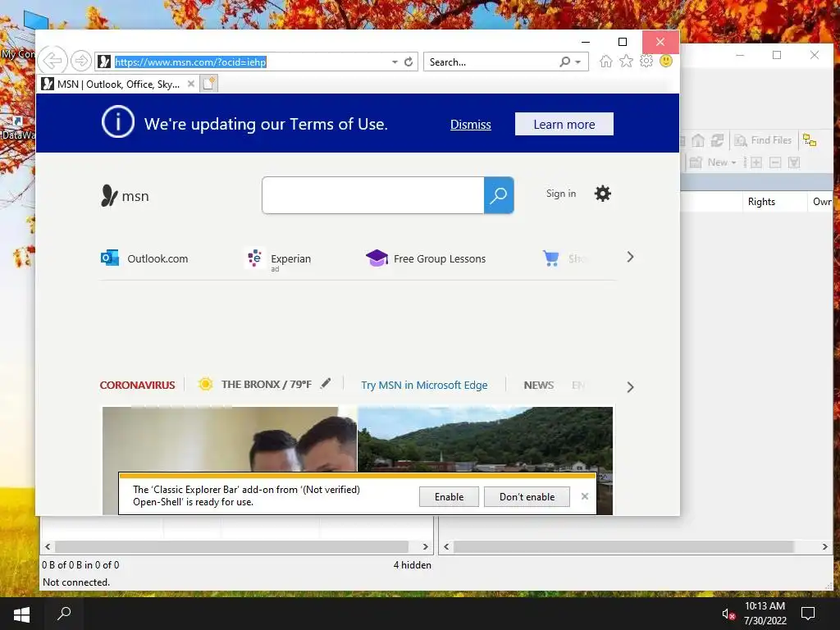
Task: Open the browser Home icon
Action: tap(606, 61)
